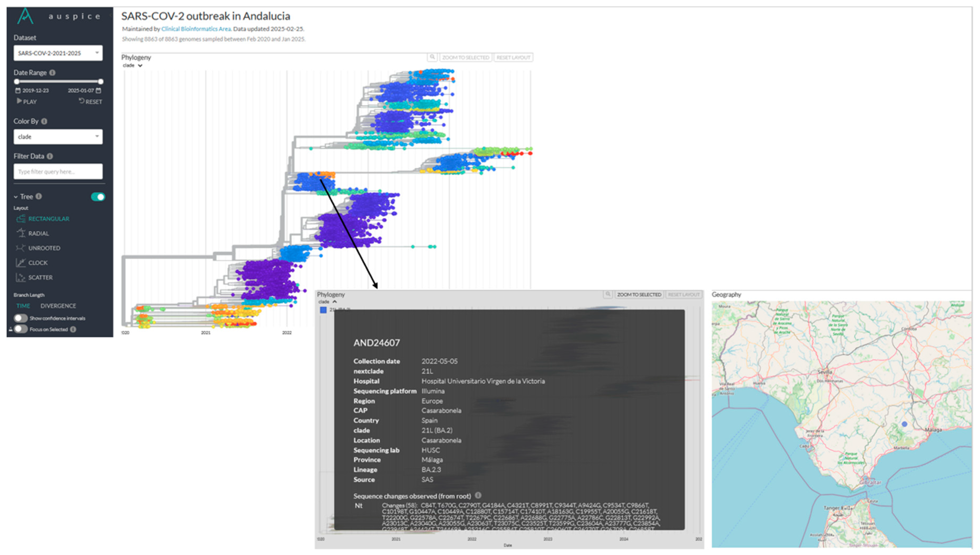Open the phylogeny search magnifier

[433, 58]
